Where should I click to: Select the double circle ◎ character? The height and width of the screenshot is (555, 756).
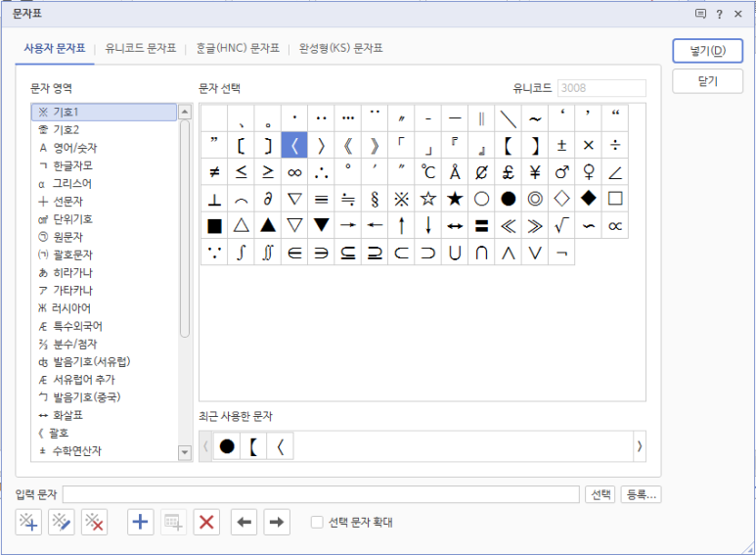(535, 199)
